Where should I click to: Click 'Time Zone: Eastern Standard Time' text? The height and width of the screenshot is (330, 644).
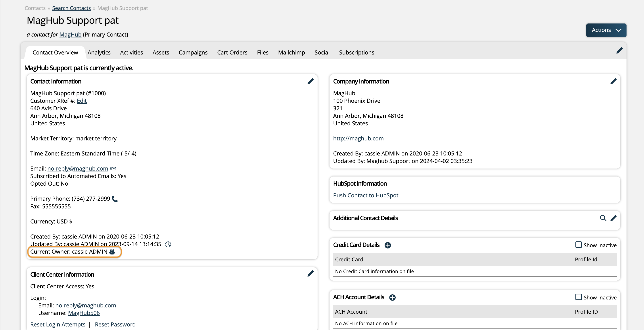[x=83, y=153]
